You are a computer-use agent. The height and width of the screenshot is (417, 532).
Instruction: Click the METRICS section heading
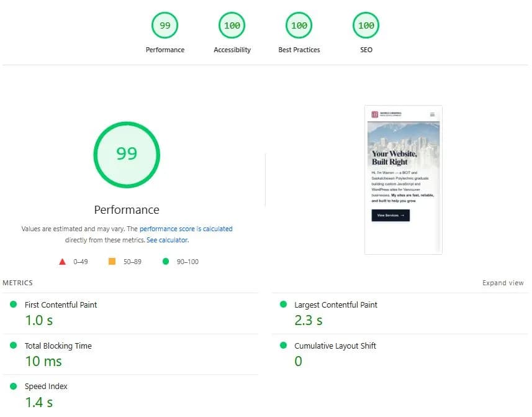coord(17,283)
